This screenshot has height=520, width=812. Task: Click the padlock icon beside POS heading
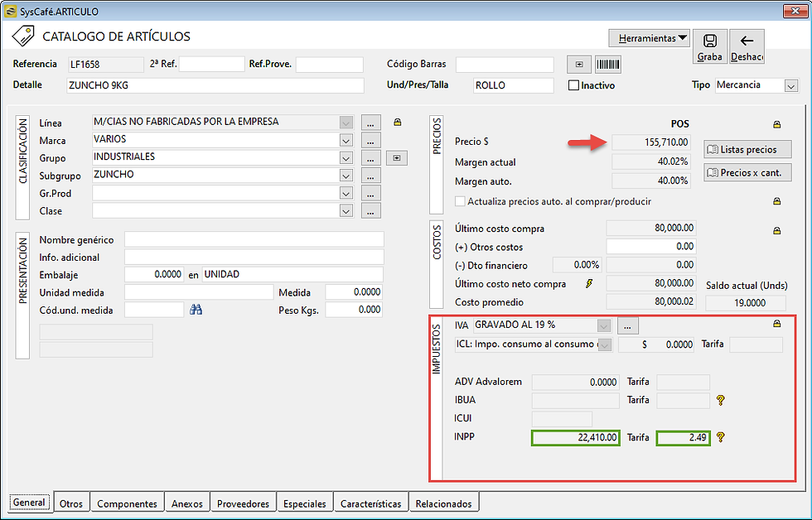coord(777,124)
